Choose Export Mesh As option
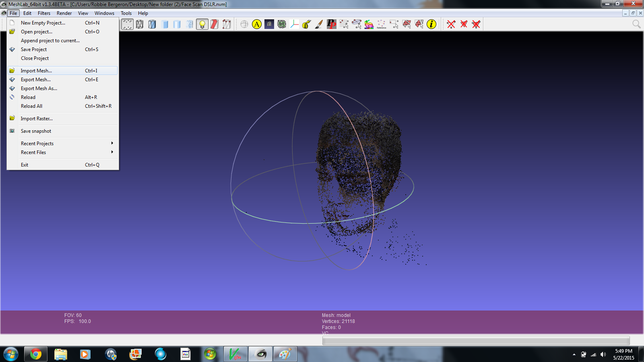The height and width of the screenshot is (362, 644). click(x=63, y=88)
